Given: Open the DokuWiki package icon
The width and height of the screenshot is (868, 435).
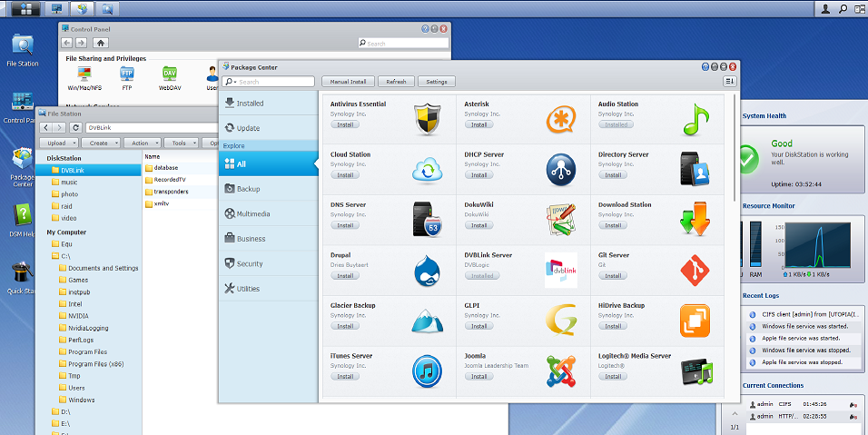Looking at the screenshot, I should (561, 220).
